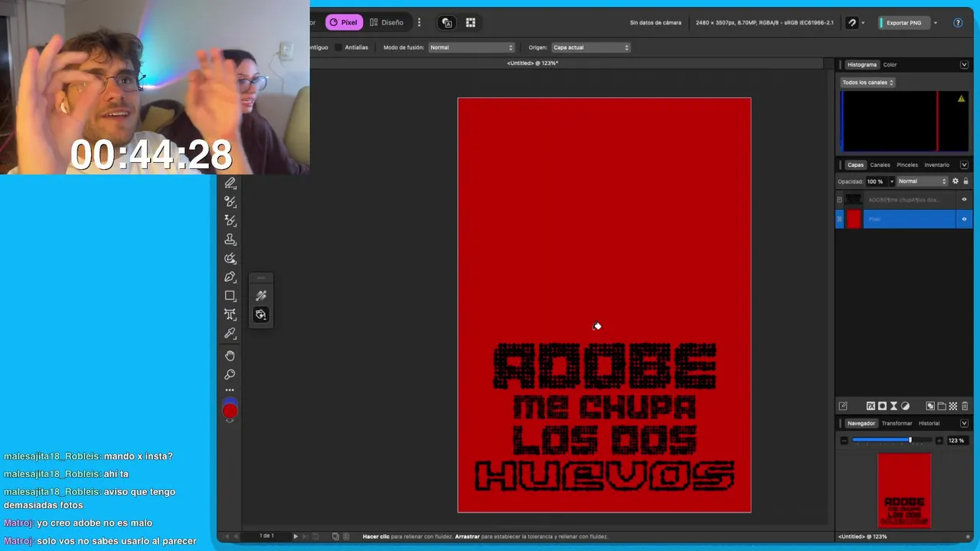
Task: Create a new layer group folder icon
Action: (942, 406)
